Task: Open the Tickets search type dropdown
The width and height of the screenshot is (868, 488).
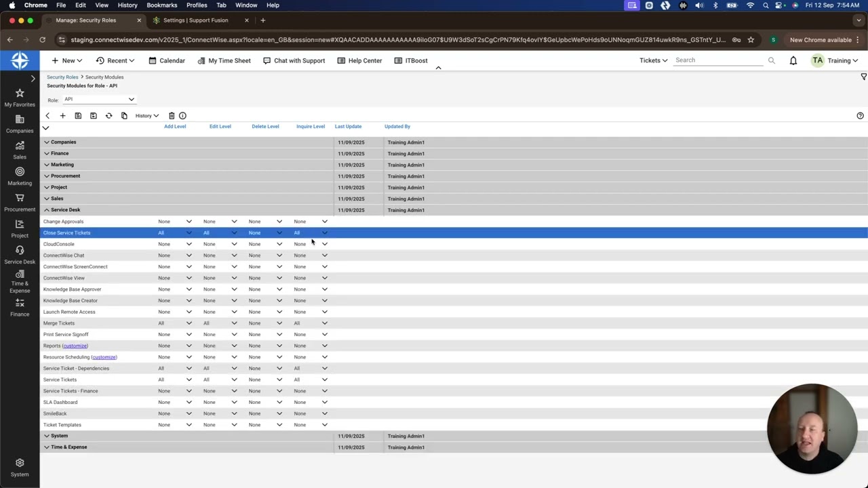Action: [654, 60]
